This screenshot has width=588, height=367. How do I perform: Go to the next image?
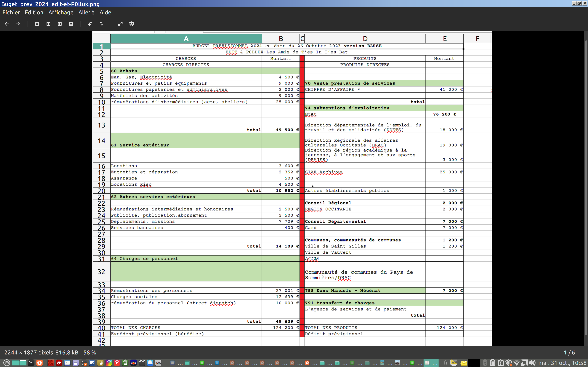[18, 24]
